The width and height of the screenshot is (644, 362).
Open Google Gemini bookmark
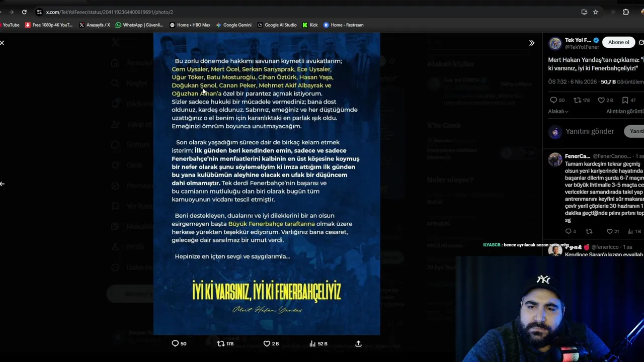coord(233,25)
